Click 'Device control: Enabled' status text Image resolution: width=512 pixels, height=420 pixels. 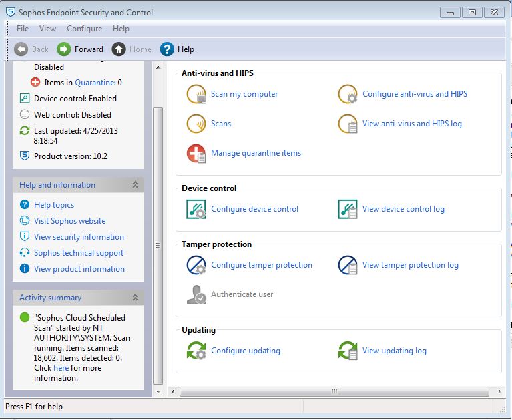point(75,99)
